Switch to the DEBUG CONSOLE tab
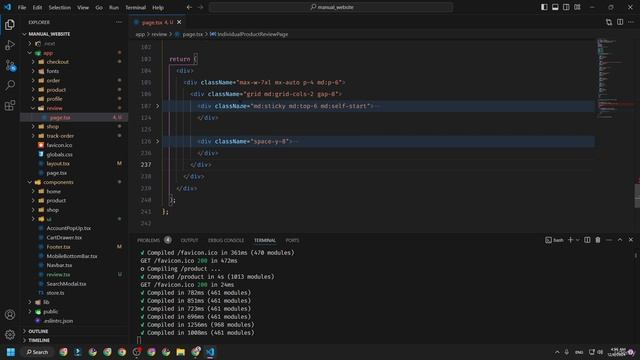This screenshot has width=640, height=360. 226,240
